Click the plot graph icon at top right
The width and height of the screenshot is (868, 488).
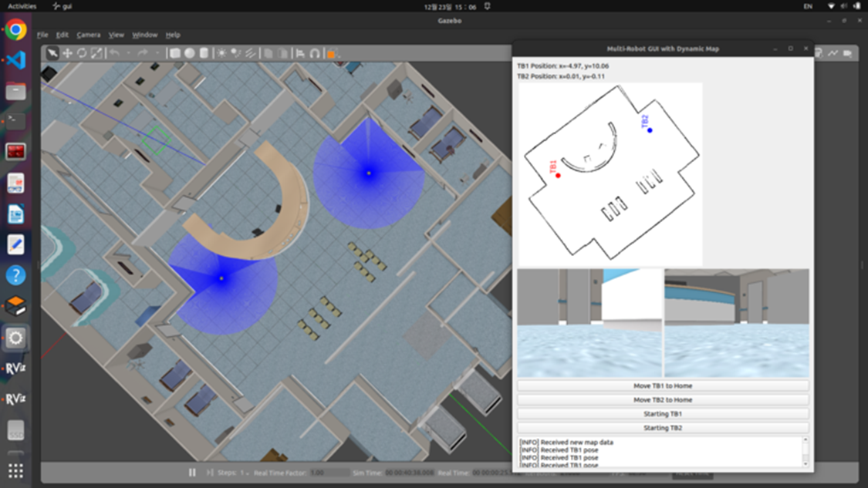[x=833, y=53]
